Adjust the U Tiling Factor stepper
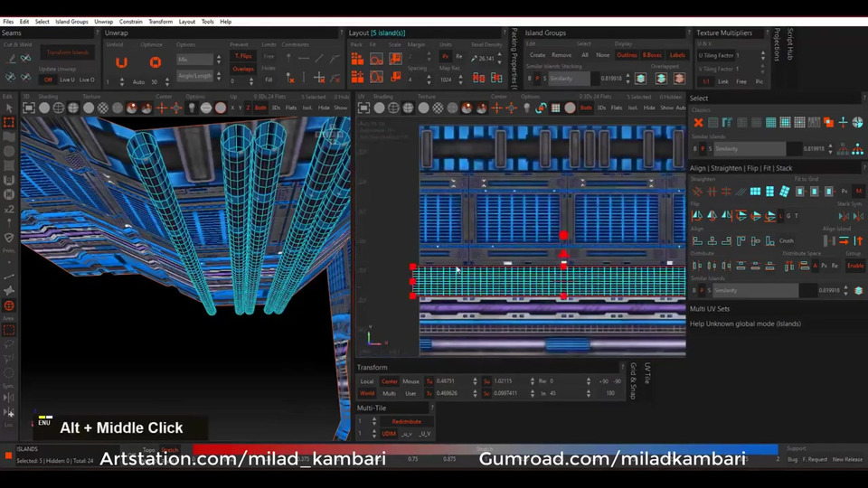The width and height of the screenshot is (868, 488). coord(763,55)
